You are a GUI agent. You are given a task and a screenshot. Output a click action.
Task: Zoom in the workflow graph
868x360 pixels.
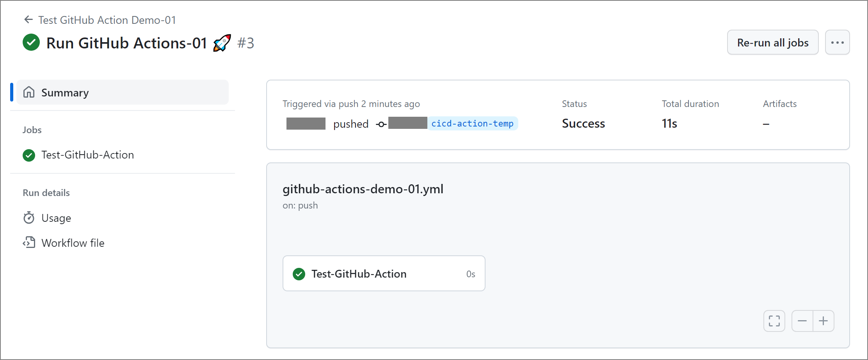pyautogui.click(x=824, y=321)
